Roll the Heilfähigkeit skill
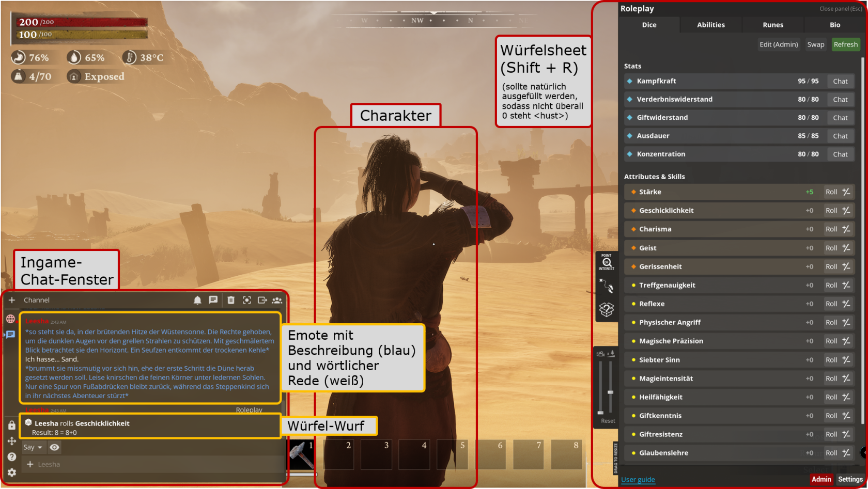Image resolution: width=868 pixels, height=489 pixels. pyautogui.click(x=831, y=397)
